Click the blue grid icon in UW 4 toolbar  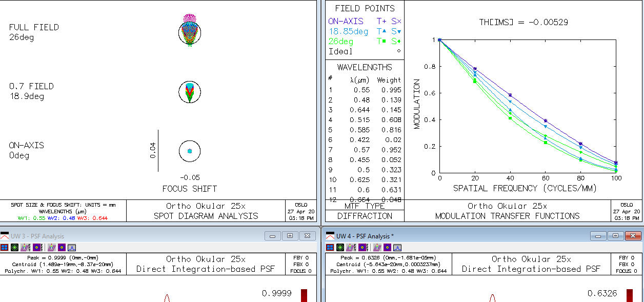[330, 247]
